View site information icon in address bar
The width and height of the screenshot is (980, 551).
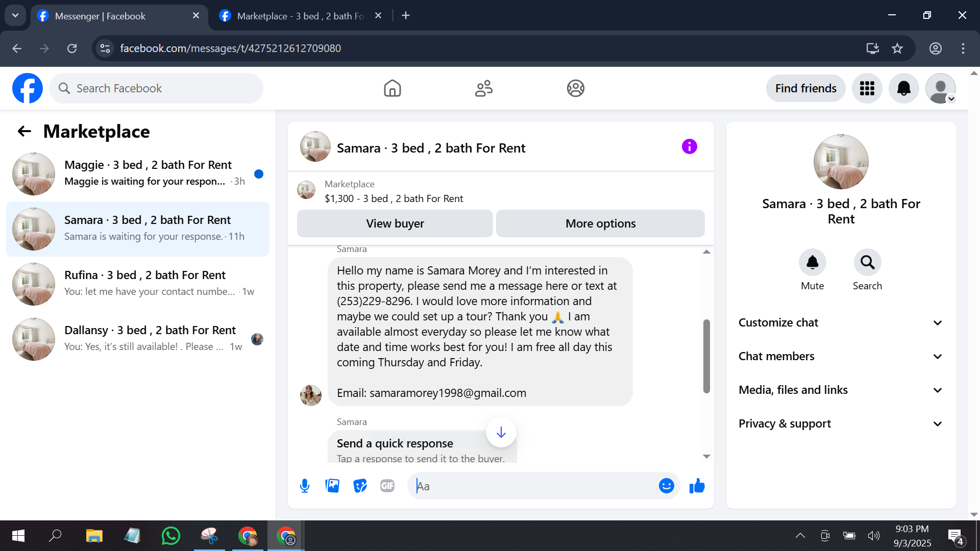[x=105, y=48]
